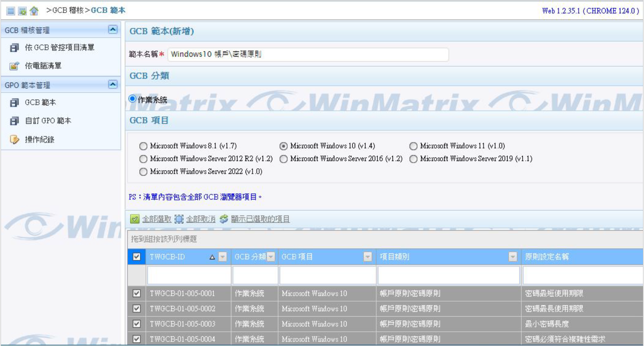The height and width of the screenshot is (346, 644).
Task: Open 項目類別 column filter dropdown
Action: (x=513, y=257)
